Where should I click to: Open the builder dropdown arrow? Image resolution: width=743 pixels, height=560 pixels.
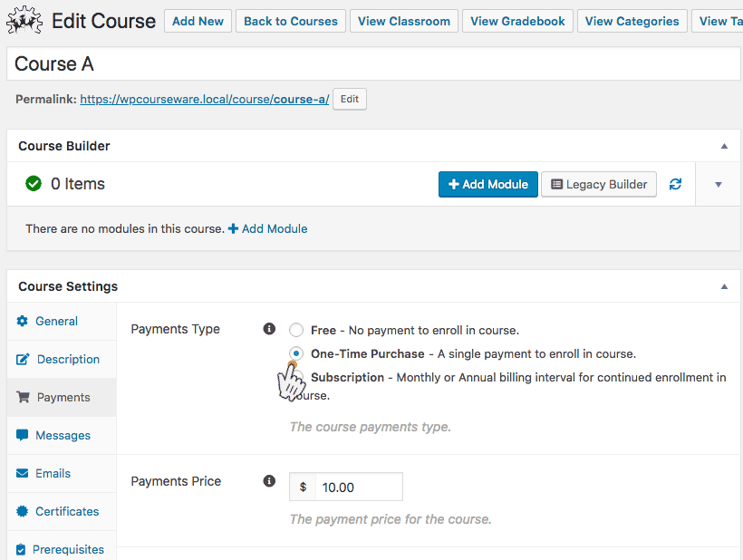719,184
